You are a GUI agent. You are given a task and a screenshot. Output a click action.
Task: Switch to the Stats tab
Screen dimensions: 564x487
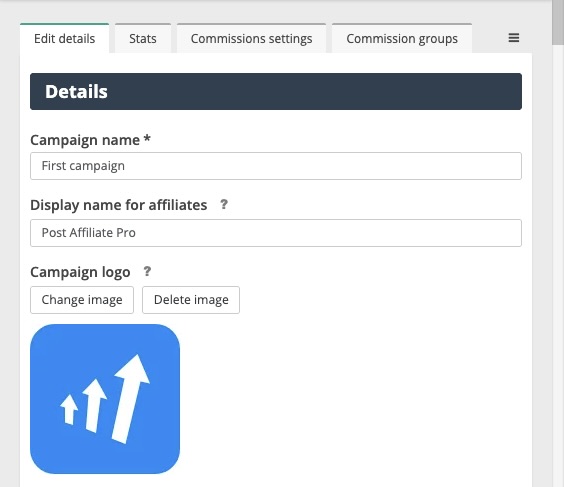click(143, 38)
